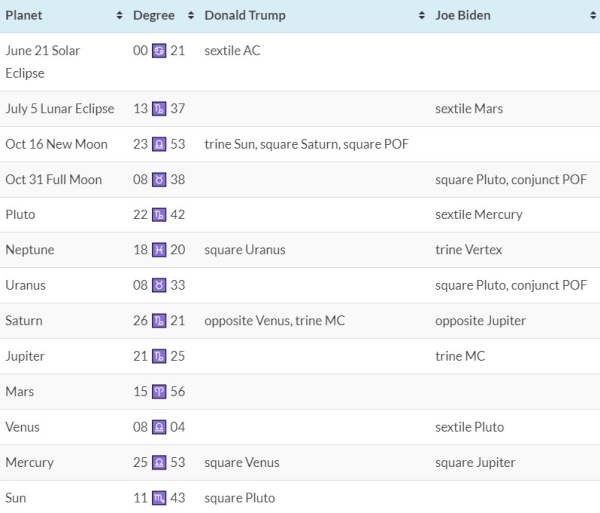This screenshot has height=513, width=600.
Task: Click the Aries icon in Mars row
Action: click(x=159, y=392)
